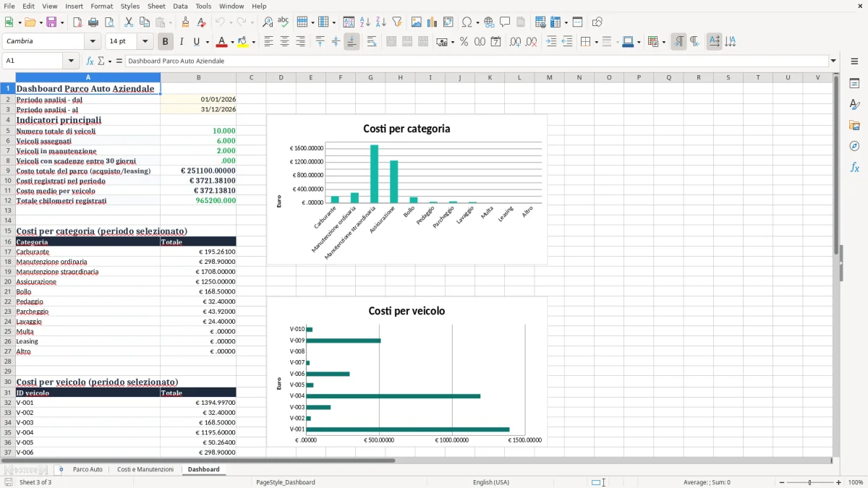Viewport: 868px width, 488px height.
Task: Open Find & Replace icon
Action: [268, 22]
